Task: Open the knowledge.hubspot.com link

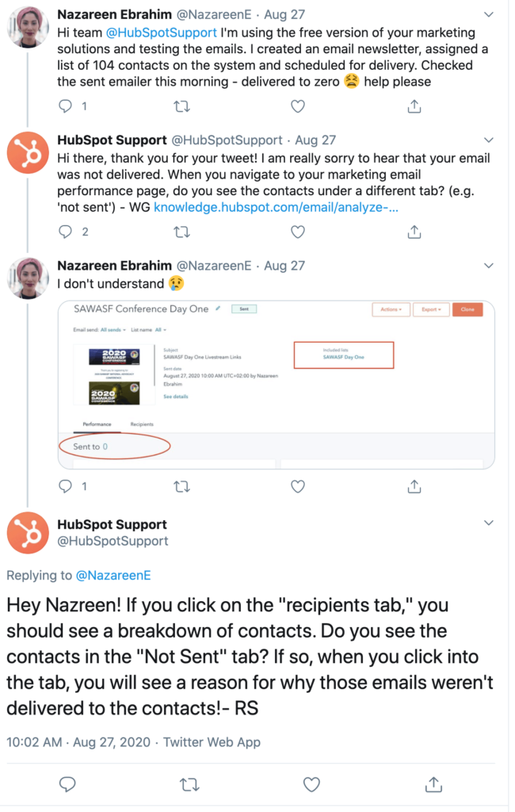Action: click(x=275, y=208)
